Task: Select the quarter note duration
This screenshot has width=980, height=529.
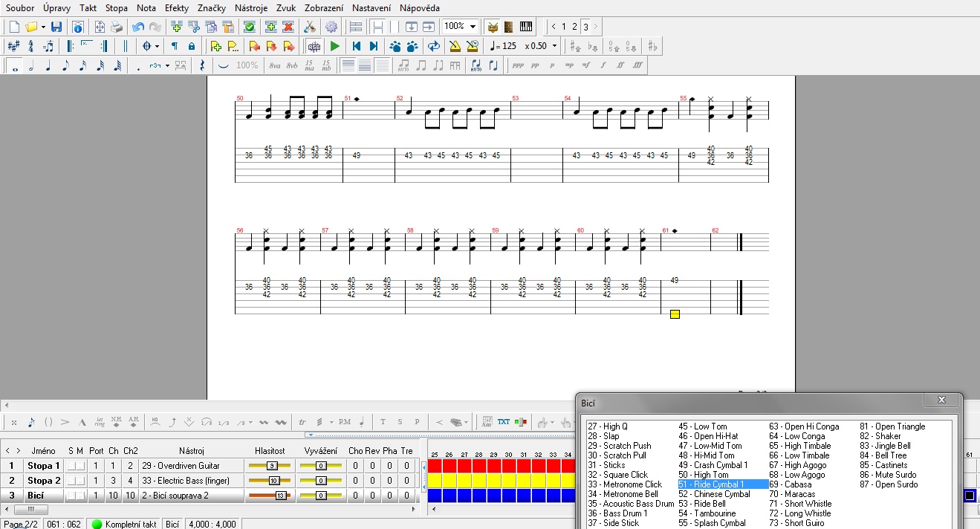Action: coord(48,65)
